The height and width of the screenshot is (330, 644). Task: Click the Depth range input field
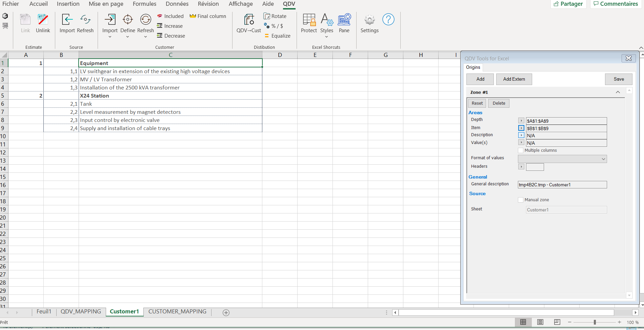pyautogui.click(x=566, y=121)
